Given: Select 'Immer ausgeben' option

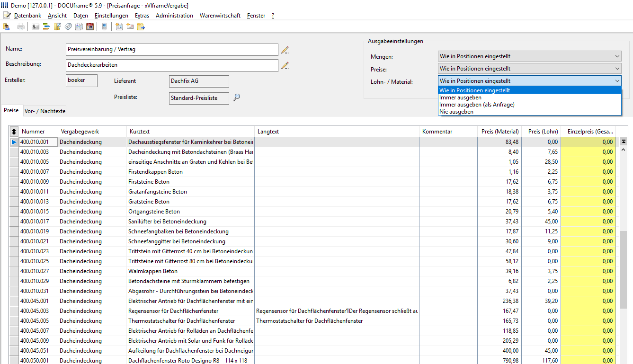Looking at the screenshot, I should click(529, 98).
